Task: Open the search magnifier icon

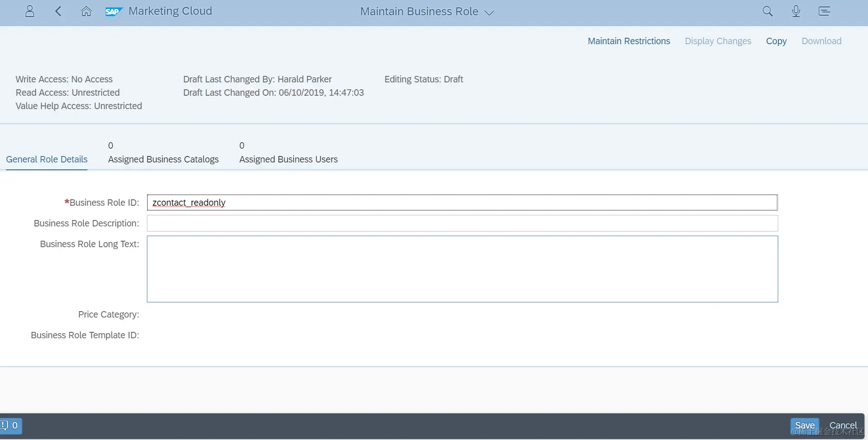Action: coord(768,12)
